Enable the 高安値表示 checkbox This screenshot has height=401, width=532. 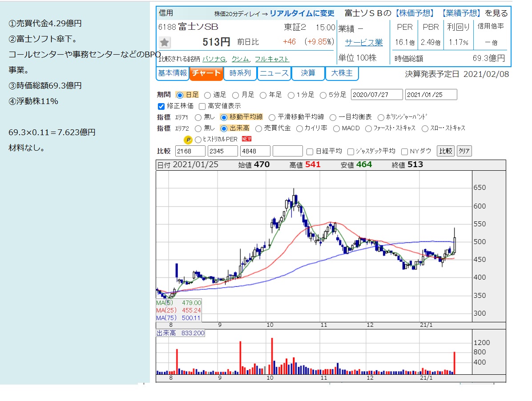(x=202, y=106)
